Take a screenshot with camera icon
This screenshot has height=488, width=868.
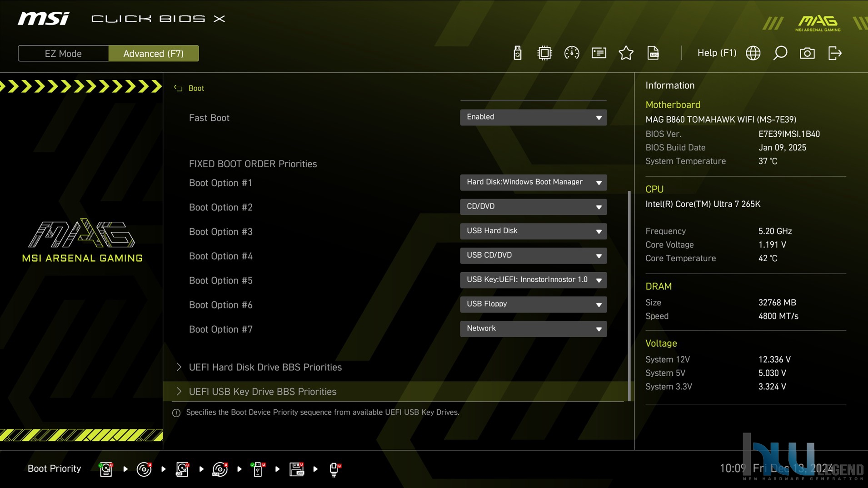pos(807,53)
